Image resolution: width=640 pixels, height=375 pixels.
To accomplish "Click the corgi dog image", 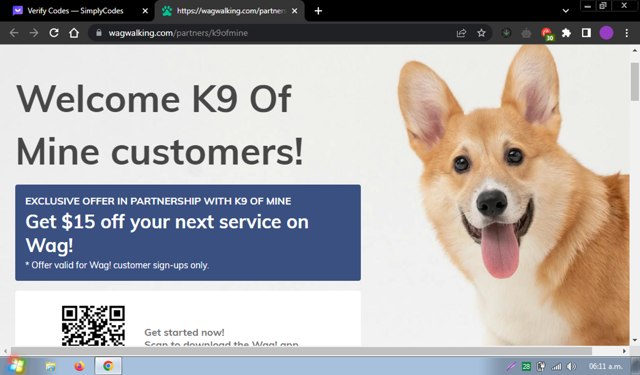I will pos(514,196).
